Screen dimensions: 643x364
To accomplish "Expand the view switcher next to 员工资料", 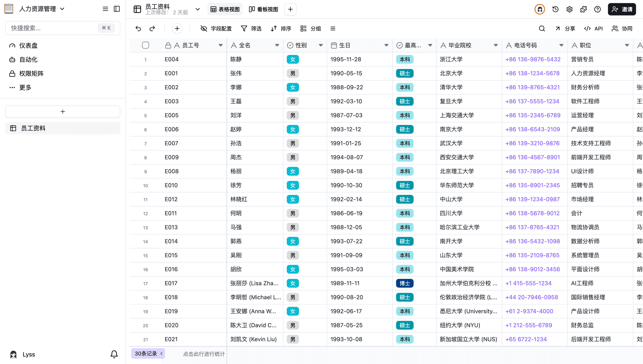I will (x=198, y=9).
